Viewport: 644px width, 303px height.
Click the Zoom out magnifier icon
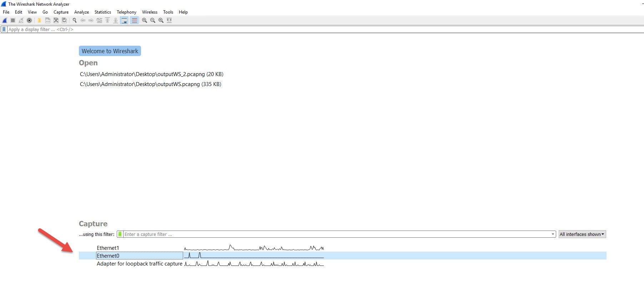[x=153, y=20]
